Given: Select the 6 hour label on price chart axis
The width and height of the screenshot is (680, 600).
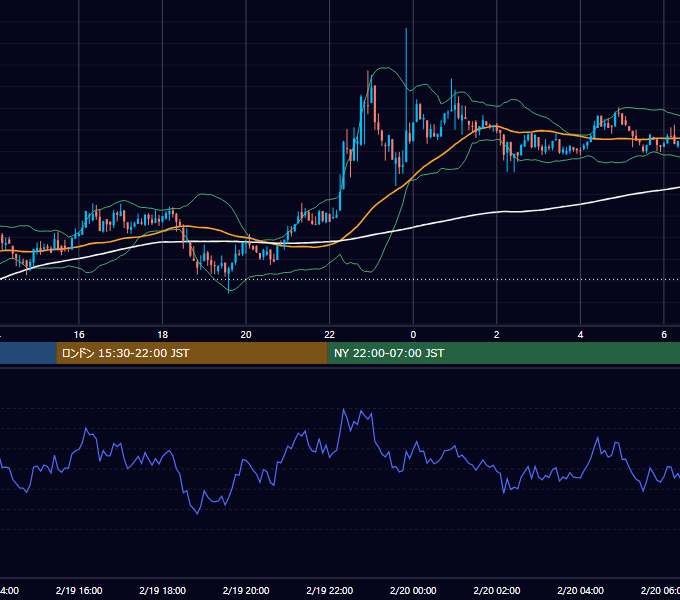Looking at the screenshot, I should 664,335.
